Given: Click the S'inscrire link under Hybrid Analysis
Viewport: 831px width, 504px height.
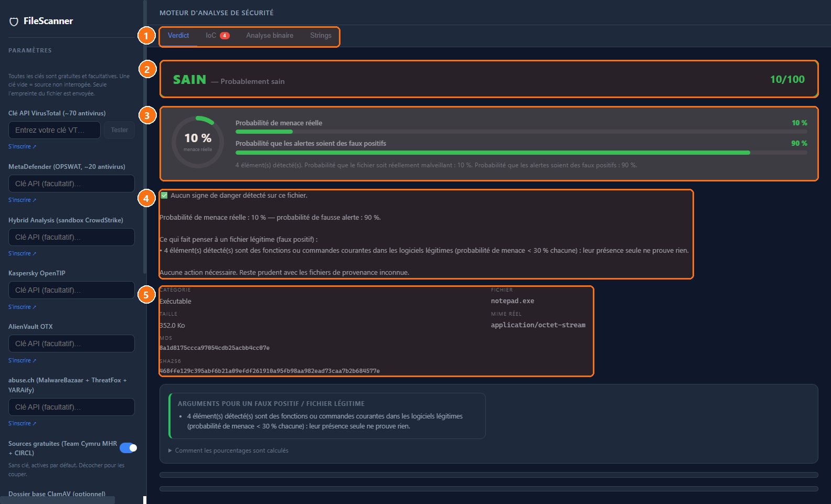Looking at the screenshot, I should pyautogui.click(x=22, y=253).
